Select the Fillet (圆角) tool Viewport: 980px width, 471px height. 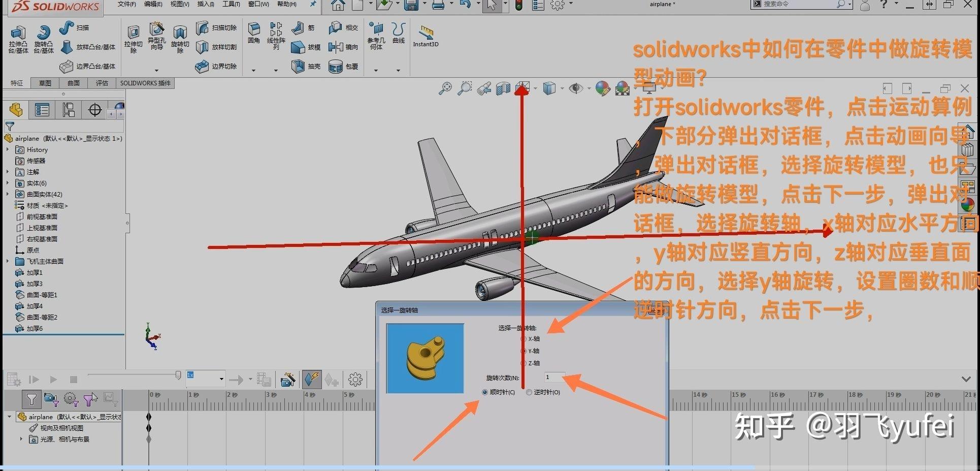coord(254,33)
